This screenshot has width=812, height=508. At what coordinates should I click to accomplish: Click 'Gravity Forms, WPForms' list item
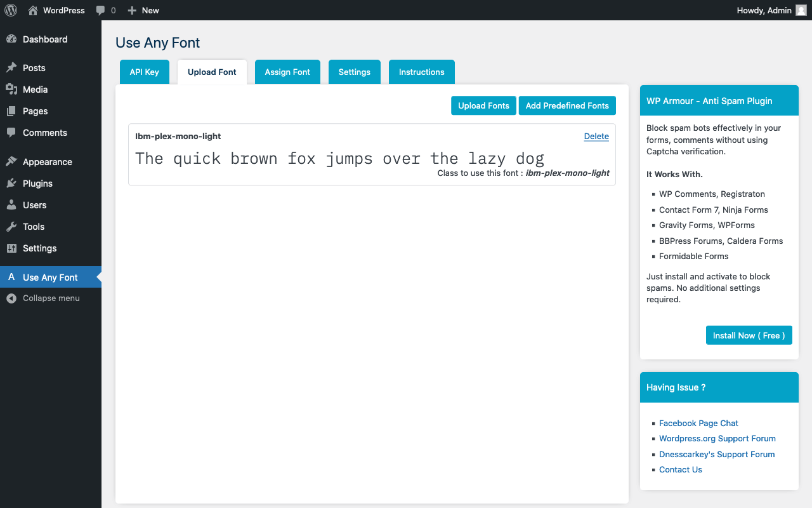coord(707,225)
